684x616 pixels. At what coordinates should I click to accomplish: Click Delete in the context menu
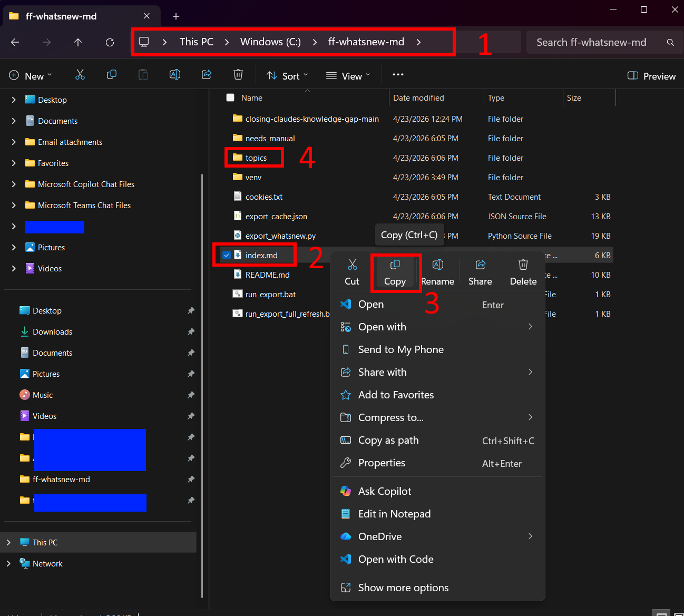(x=523, y=272)
